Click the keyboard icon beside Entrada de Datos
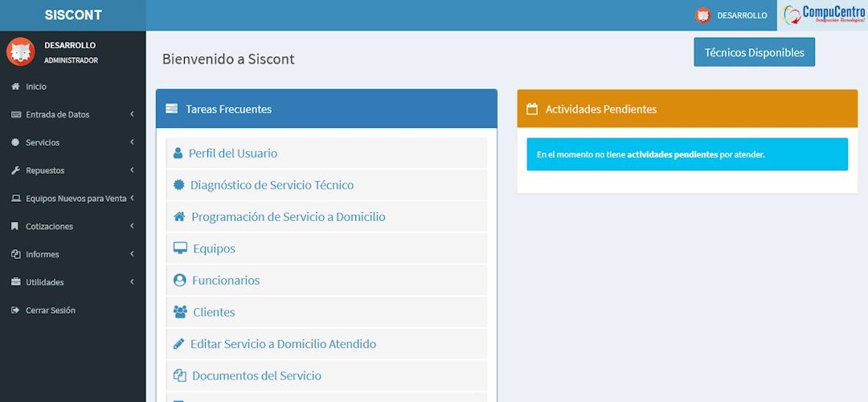The width and height of the screenshot is (868, 402). 15,115
